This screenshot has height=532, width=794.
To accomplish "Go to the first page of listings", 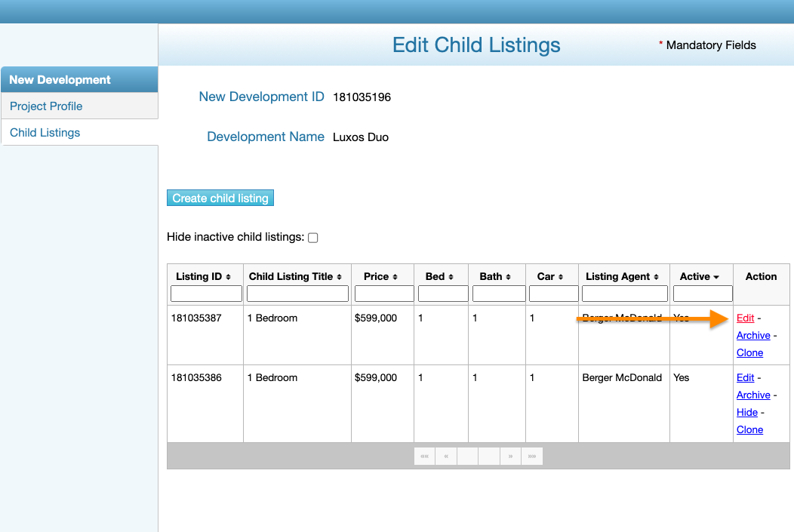I will (x=425, y=456).
